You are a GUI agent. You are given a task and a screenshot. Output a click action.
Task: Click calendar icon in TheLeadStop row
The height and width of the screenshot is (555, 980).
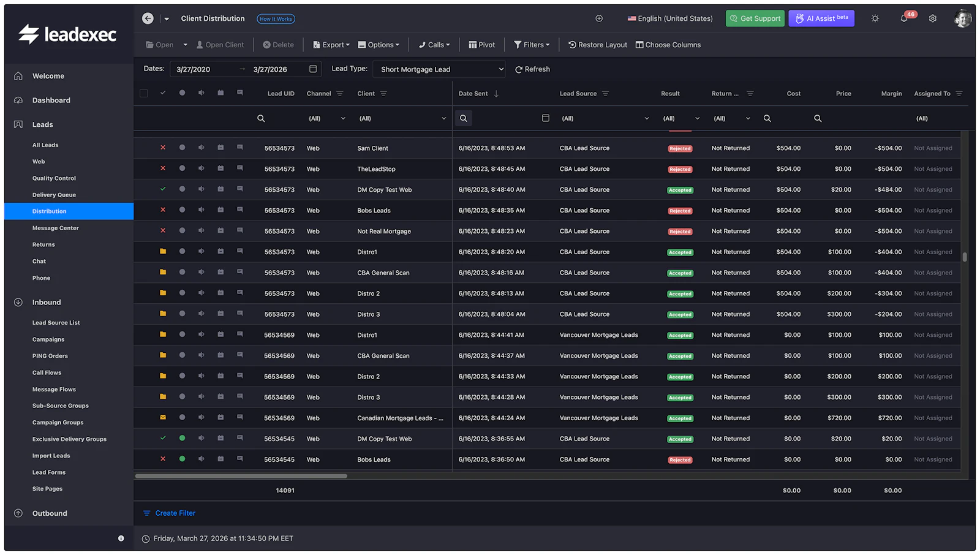coord(221,168)
